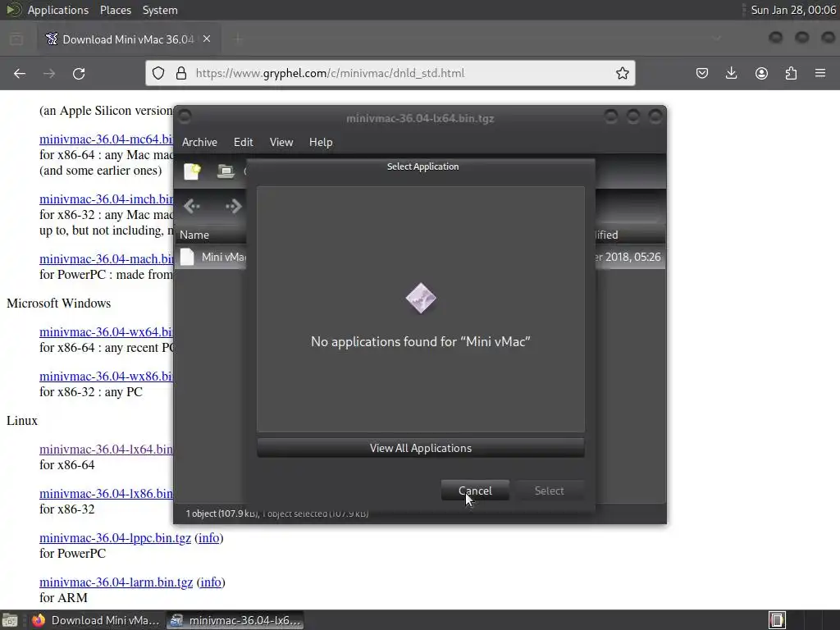Click the minivmac-36.04-larm.bin.tgz link

click(116, 582)
